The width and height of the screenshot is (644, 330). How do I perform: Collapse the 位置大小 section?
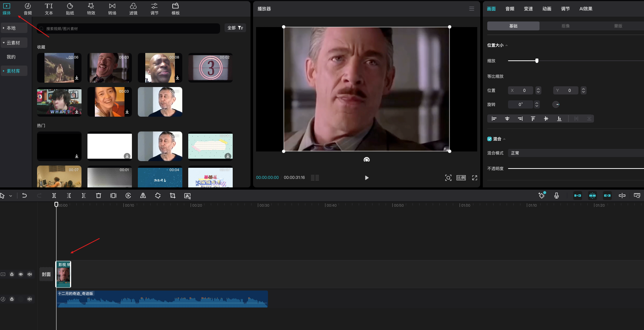(507, 45)
